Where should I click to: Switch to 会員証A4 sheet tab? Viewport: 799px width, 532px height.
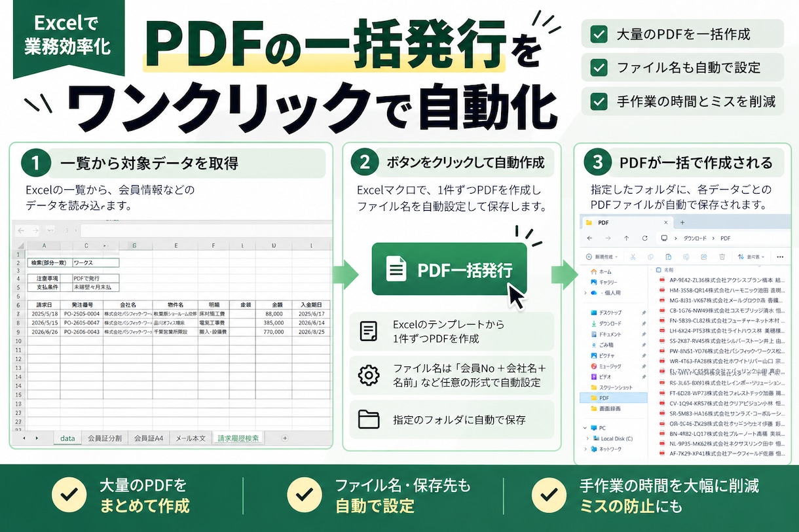click(x=149, y=438)
